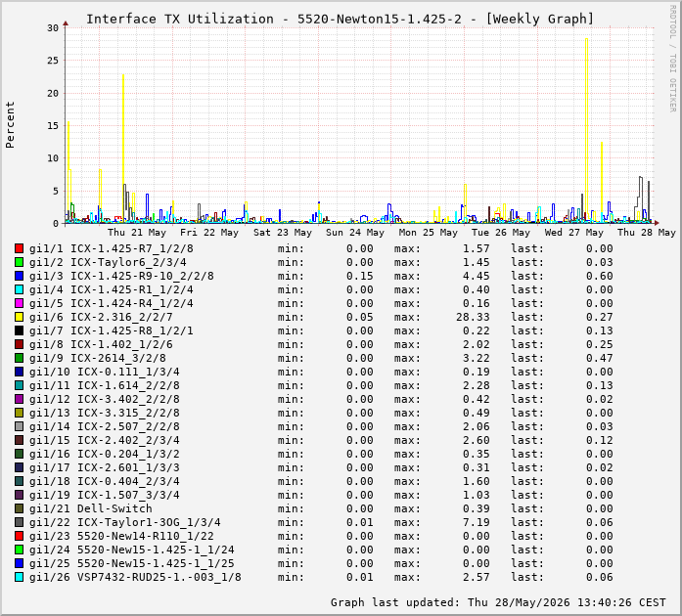
Task: Click the Thu 21 May axis label
Action: 137,233
